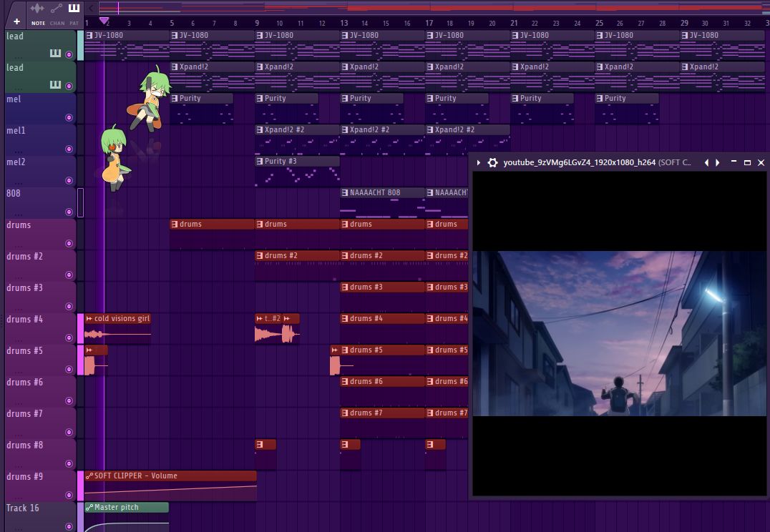Click audio icon on the cold visions girl clip
This screenshot has height=532, width=770.
tap(89, 318)
